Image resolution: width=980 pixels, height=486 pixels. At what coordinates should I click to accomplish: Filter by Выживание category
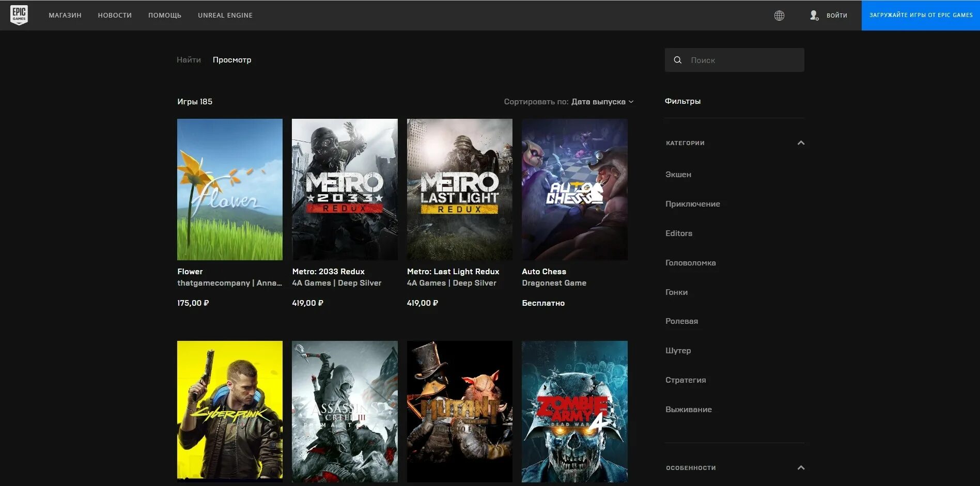[x=689, y=410]
